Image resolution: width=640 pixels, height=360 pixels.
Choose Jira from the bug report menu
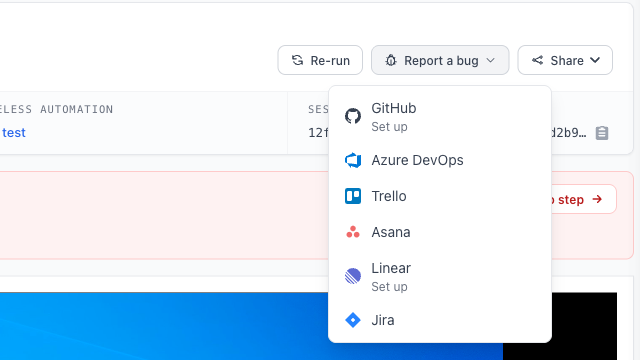click(x=440, y=320)
